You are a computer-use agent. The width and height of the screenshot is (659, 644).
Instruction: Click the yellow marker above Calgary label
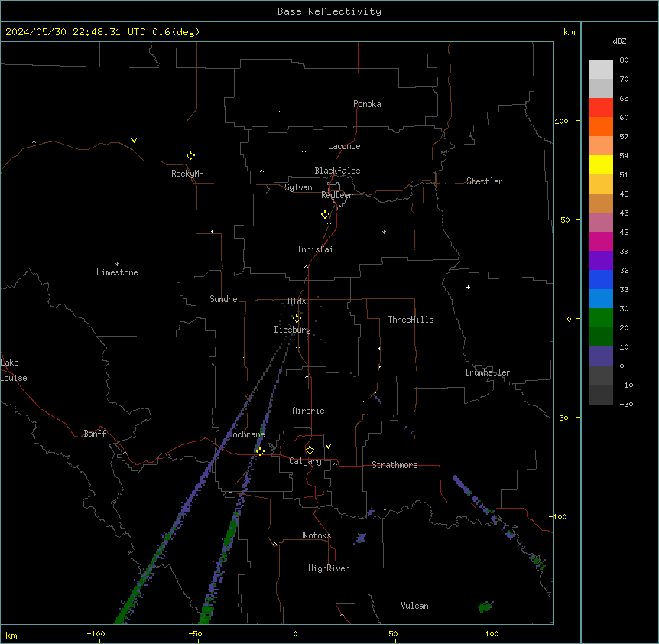310,450
